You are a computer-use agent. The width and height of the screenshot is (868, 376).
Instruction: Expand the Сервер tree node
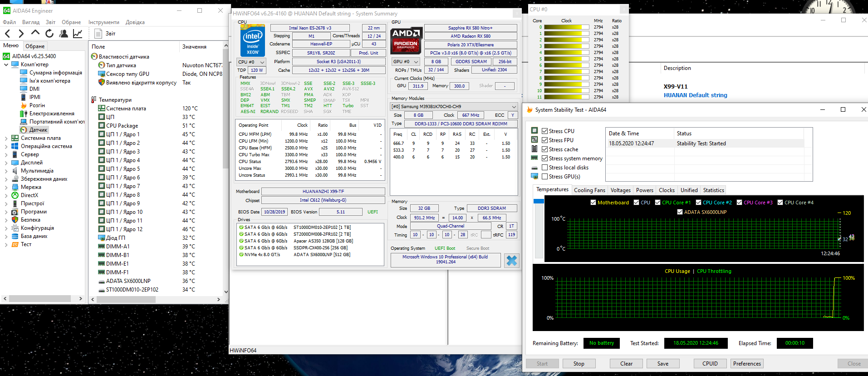6,154
